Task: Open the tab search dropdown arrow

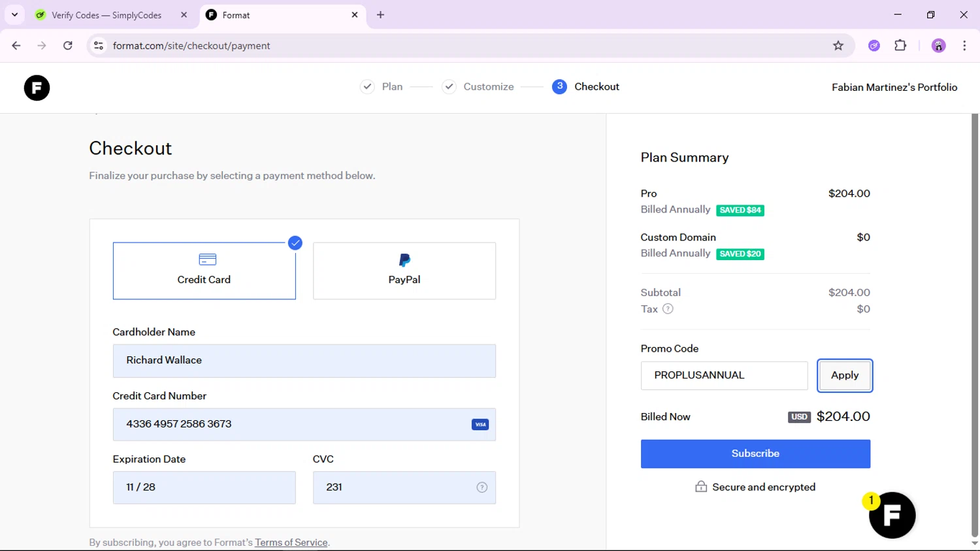Action: [14, 14]
